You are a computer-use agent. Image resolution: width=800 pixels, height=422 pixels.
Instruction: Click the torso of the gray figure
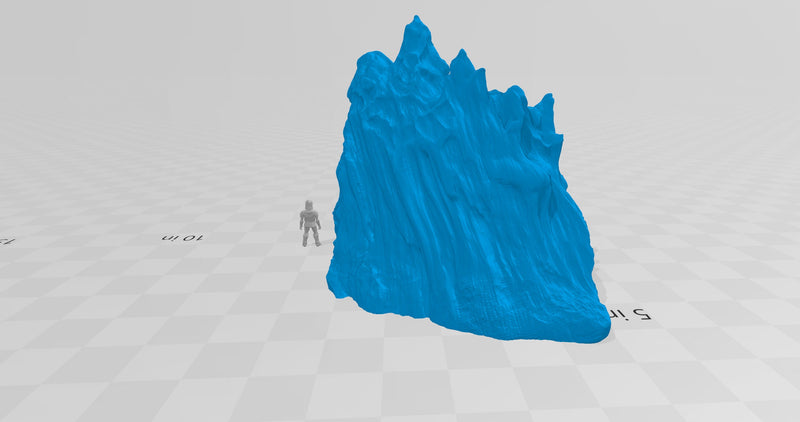click(x=311, y=221)
